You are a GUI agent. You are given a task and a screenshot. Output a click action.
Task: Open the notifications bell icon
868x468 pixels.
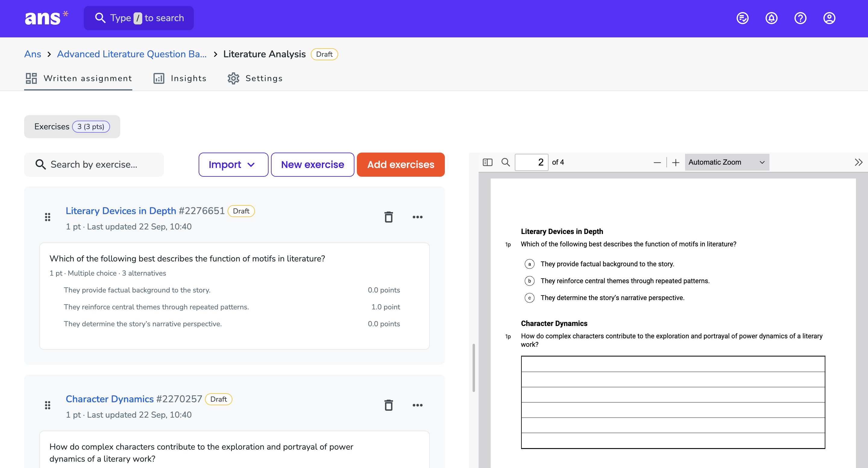[771, 18]
